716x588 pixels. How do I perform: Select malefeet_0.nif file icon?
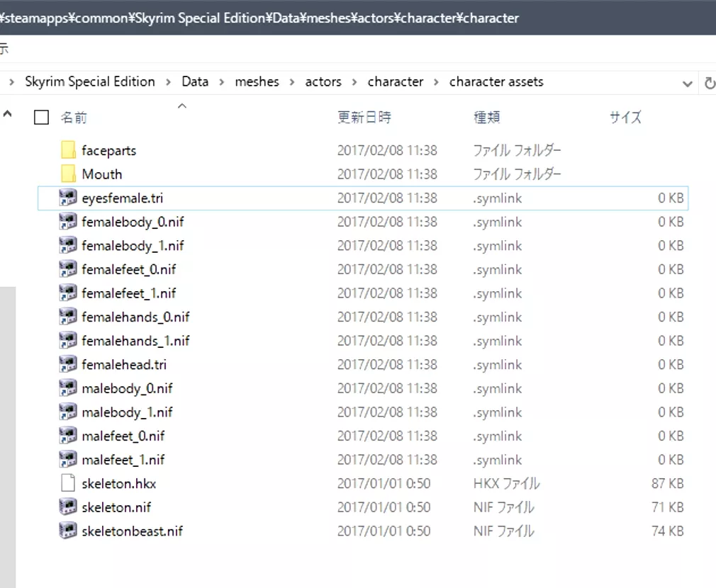point(68,435)
